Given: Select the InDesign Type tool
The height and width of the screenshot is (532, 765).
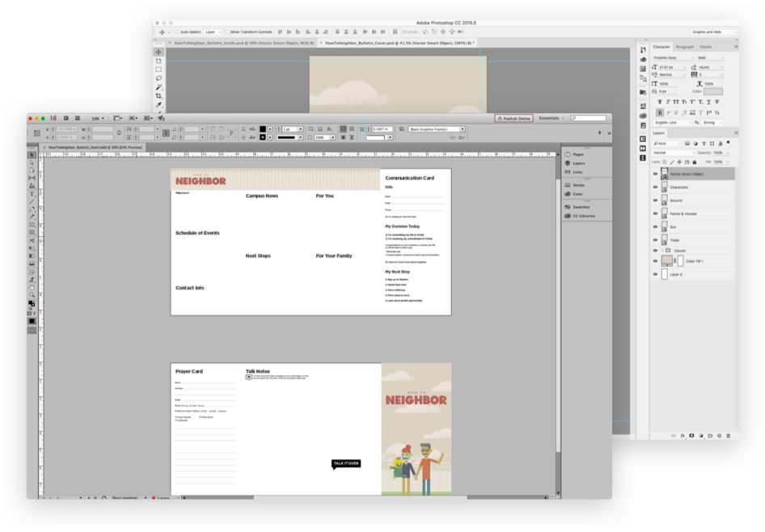Looking at the screenshot, I should point(32,194).
